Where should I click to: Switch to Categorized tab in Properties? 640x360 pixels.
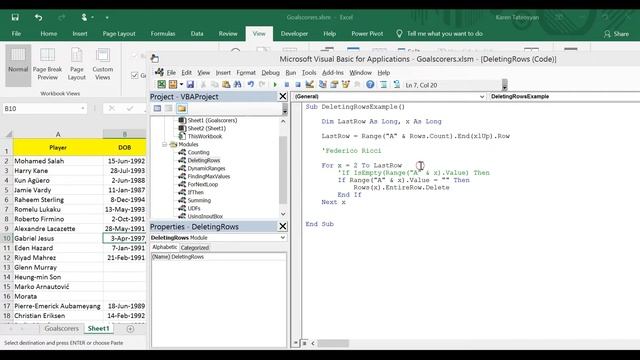click(x=195, y=248)
